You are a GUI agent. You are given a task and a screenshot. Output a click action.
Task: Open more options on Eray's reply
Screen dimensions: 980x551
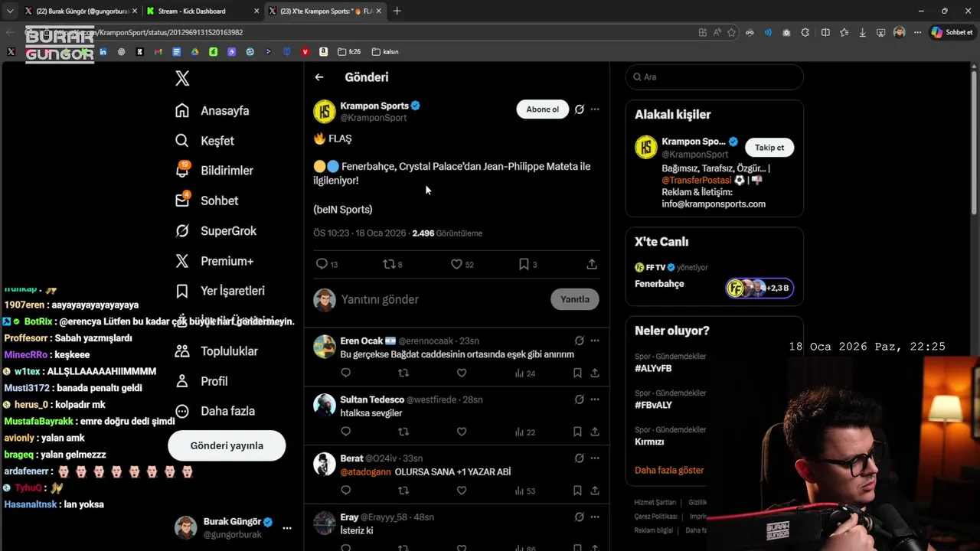pos(595,517)
